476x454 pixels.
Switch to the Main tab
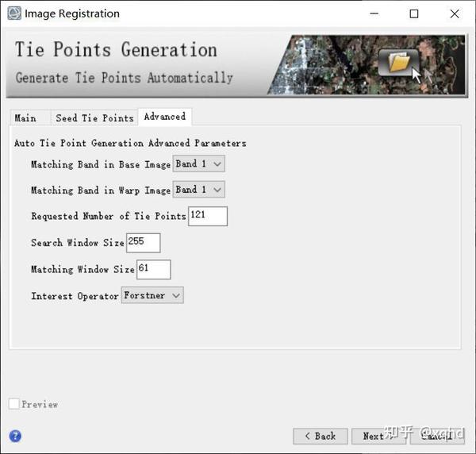[25, 117]
